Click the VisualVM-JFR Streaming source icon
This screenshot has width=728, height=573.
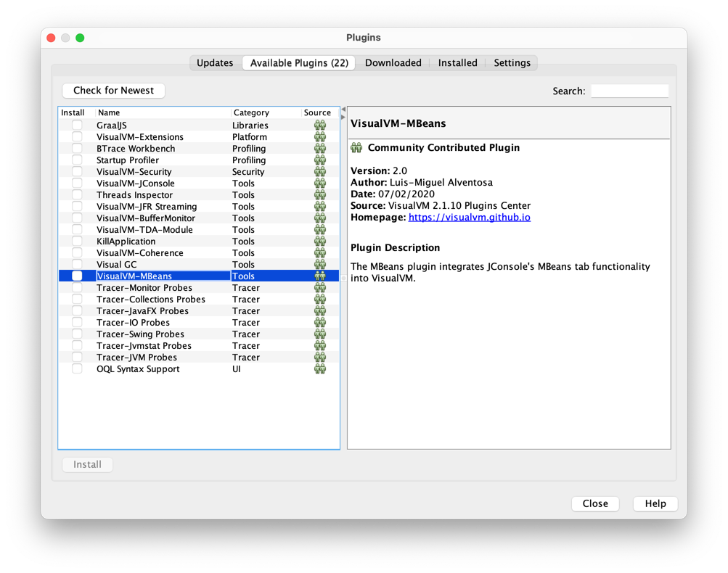[x=320, y=206]
